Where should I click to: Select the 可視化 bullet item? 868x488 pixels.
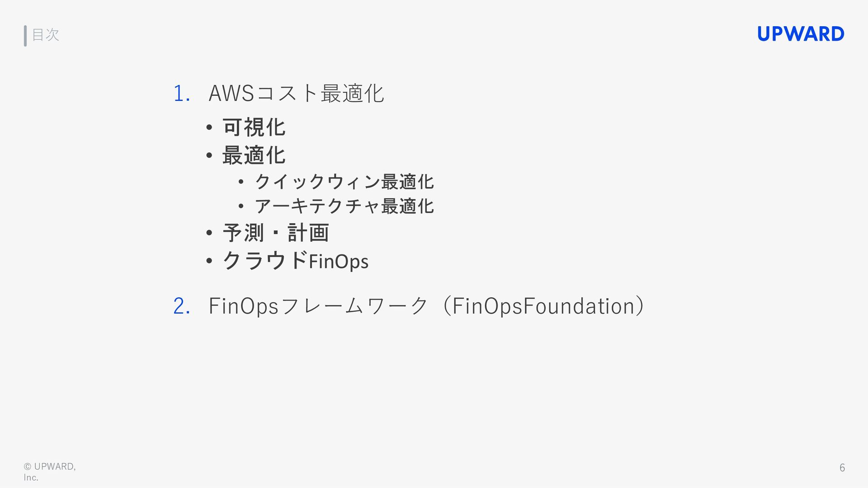(254, 127)
